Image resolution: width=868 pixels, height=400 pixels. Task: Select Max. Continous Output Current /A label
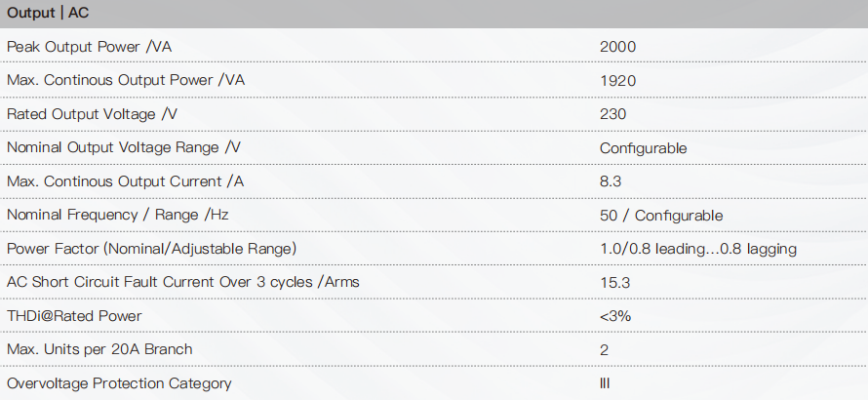(125, 181)
